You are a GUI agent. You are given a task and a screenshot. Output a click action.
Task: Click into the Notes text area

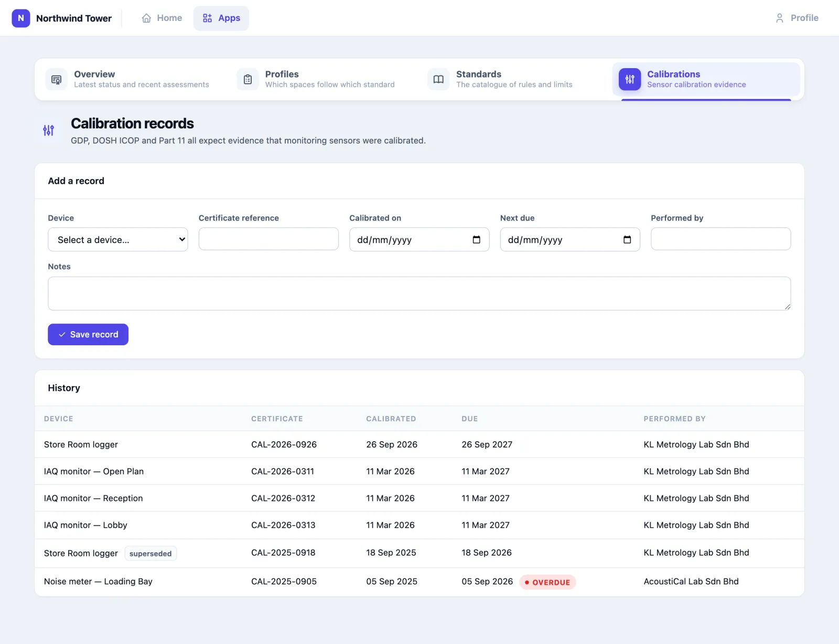click(419, 293)
